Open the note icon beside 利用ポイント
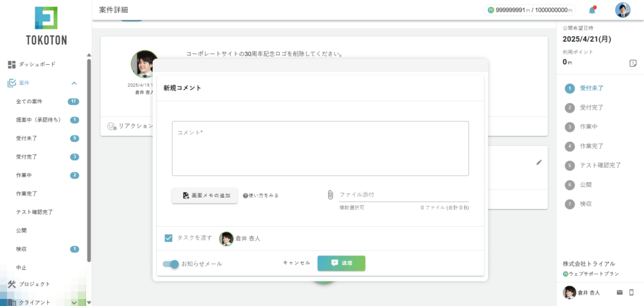Viewport: 644px width, 306px height. pyautogui.click(x=633, y=63)
